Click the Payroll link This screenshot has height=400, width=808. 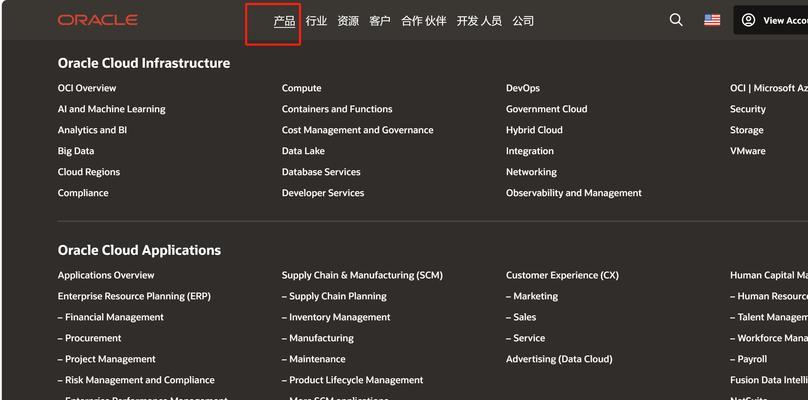(x=749, y=359)
